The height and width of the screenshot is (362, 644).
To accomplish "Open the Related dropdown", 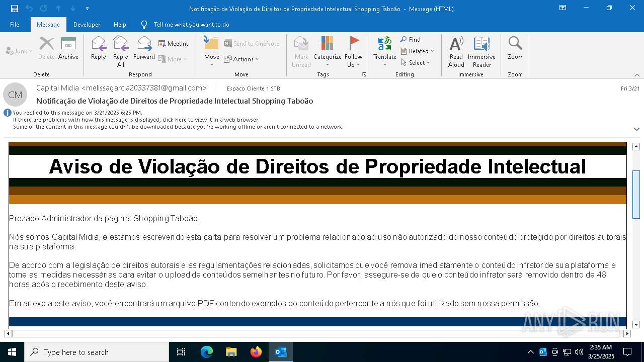I will pos(417,51).
